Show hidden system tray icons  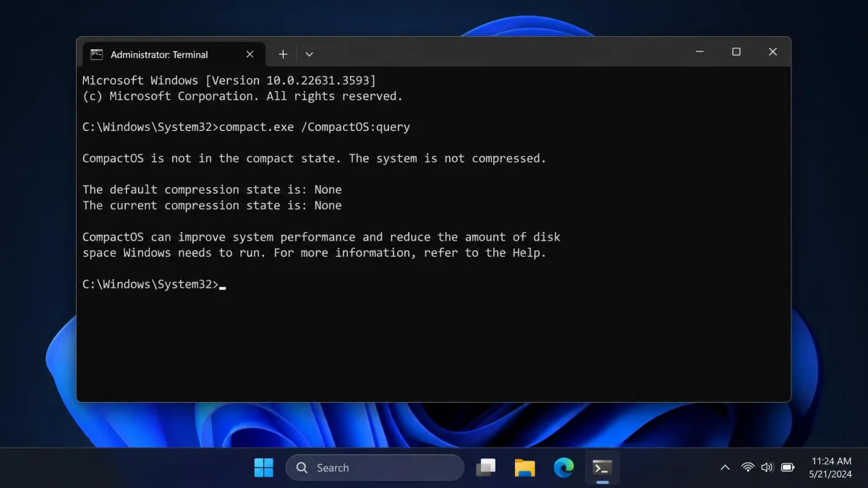pyautogui.click(x=725, y=468)
